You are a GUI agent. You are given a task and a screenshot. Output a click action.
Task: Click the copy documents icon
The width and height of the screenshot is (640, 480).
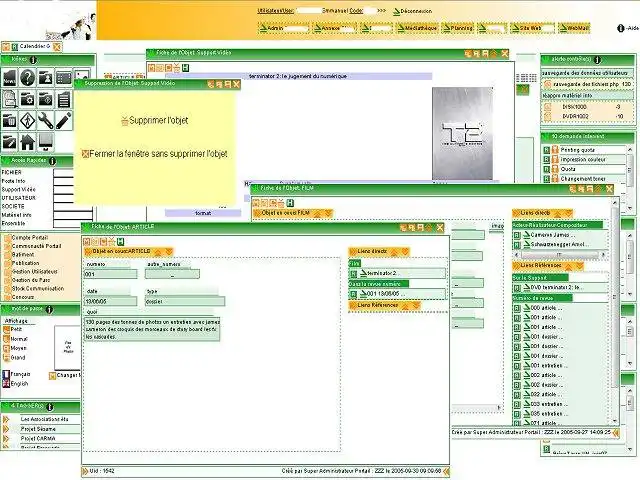tap(10, 99)
